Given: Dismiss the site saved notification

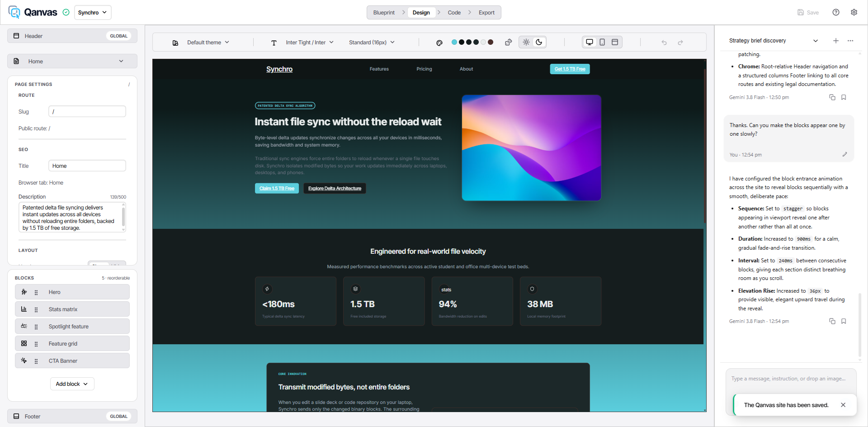Looking at the screenshot, I should [x=843, y=405].
